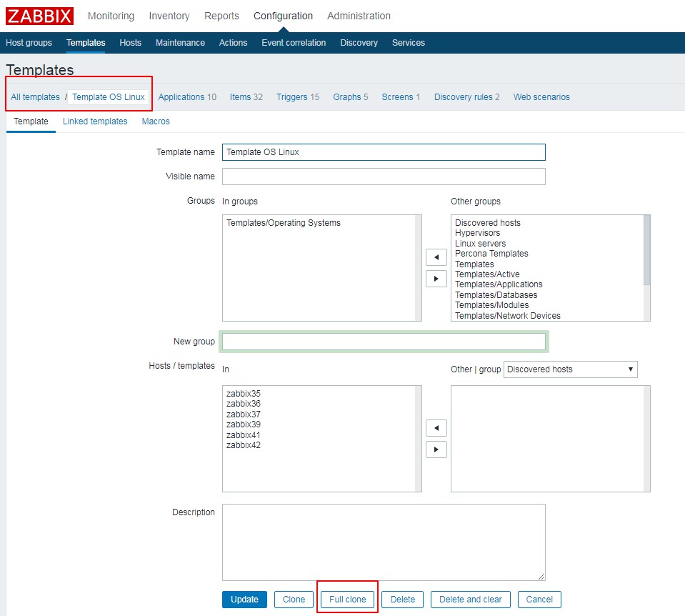Switch to the Macros tab
685x616 pixels.
156,121
